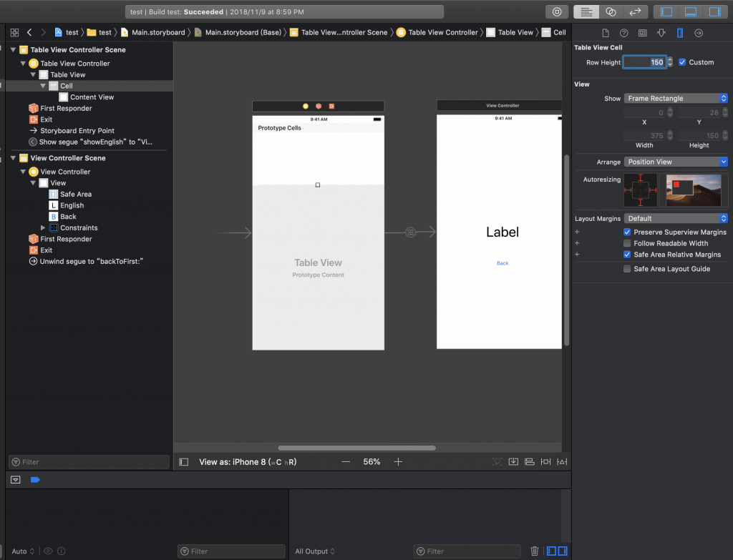This screenshot has height=560, width=733.
Task: Go back in editor history
Action: point(29,32)
